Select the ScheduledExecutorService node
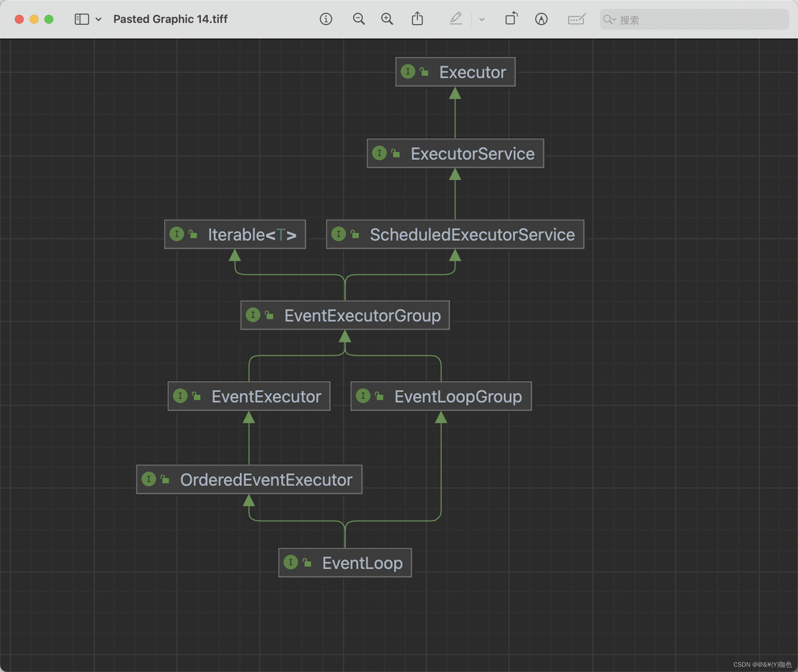Screen dimensions: 798x672 455,235
